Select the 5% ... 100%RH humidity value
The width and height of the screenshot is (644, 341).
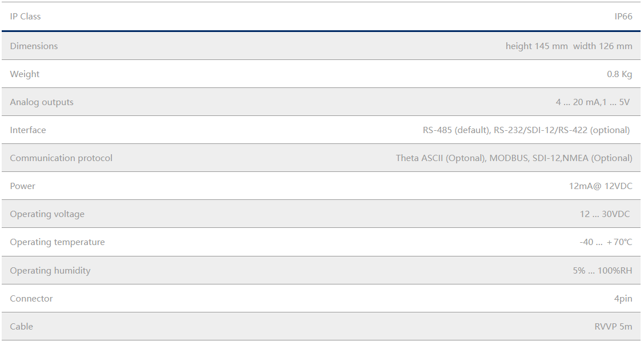click(x=602, y=271)
